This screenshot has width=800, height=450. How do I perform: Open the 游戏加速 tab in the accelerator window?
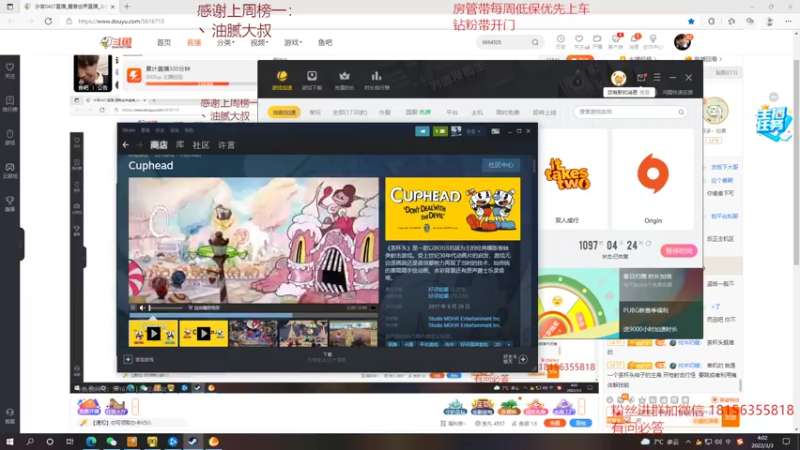282,80
